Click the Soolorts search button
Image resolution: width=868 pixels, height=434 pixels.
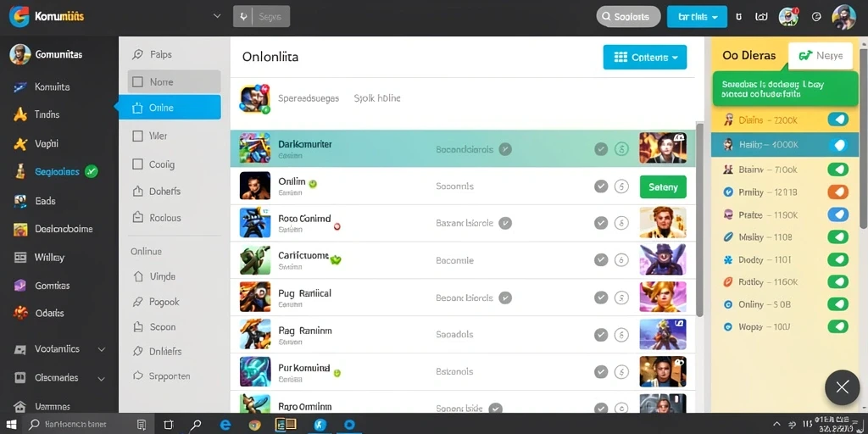(628, 17)
